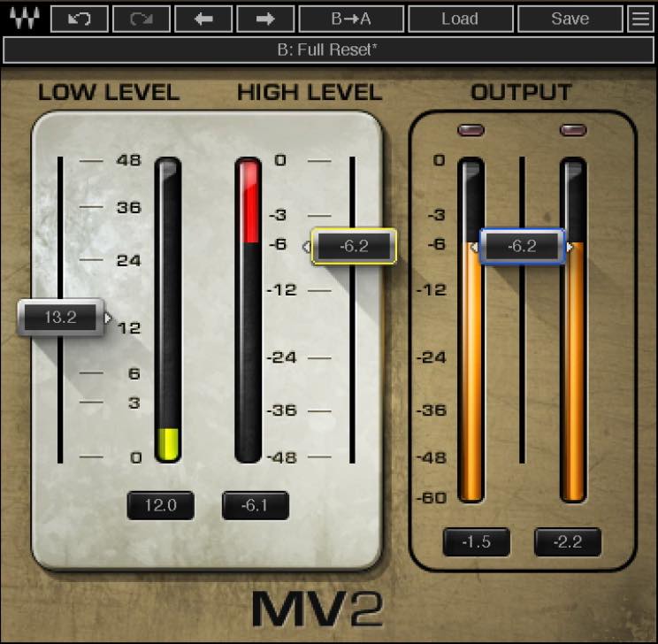Screen dimensions: 658x644
Task: Redo the undone change
Action: click(x=142, y=19)
